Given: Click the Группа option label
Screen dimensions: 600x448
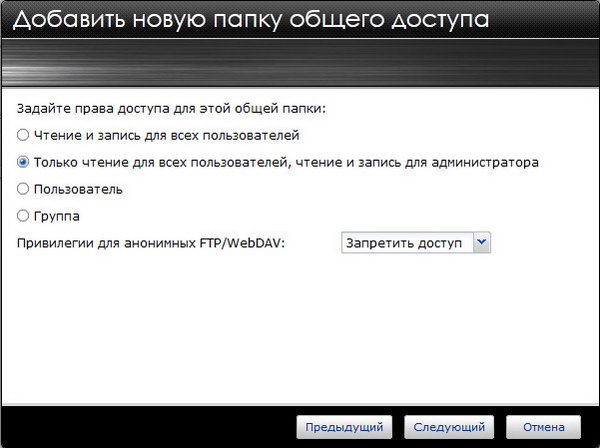Looking at the screenshot, I should click(x=57, y=215).
